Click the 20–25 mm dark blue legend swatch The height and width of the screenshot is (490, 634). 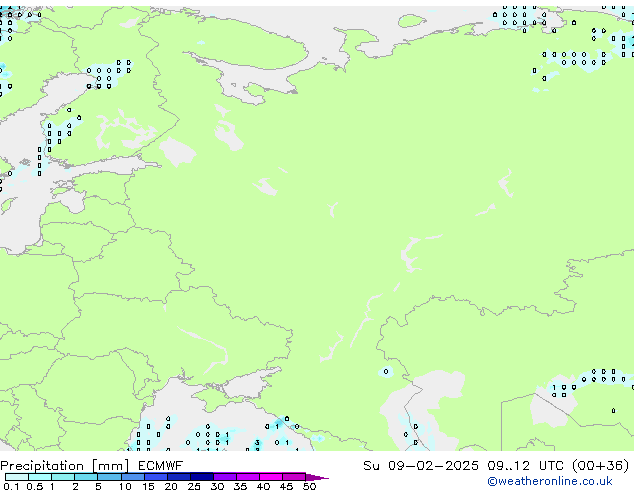coord(179,477)
